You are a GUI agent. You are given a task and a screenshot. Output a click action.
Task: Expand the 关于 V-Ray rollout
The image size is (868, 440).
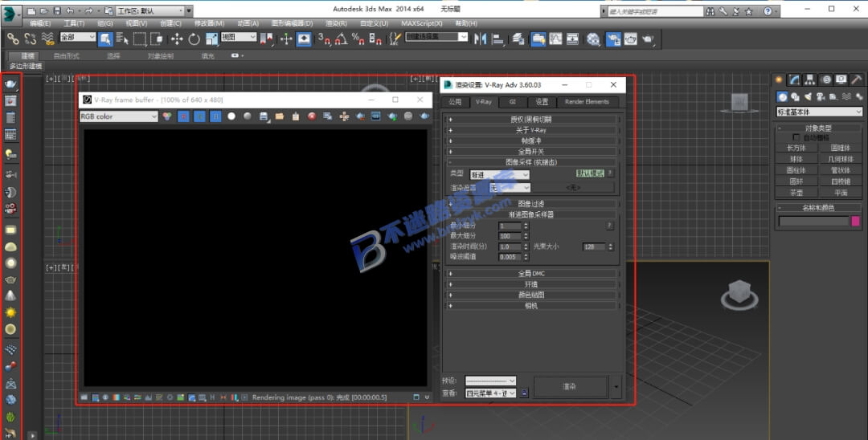(531, 130)
